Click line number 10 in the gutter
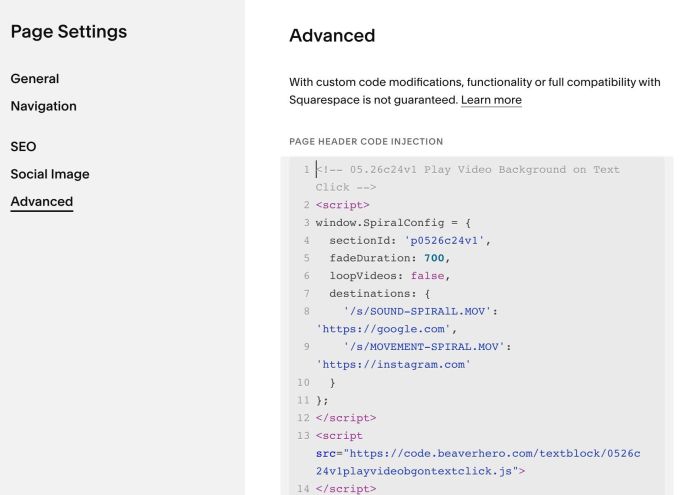Image resolution: width=700 pixels, height=495 pixels. point(303,383)
